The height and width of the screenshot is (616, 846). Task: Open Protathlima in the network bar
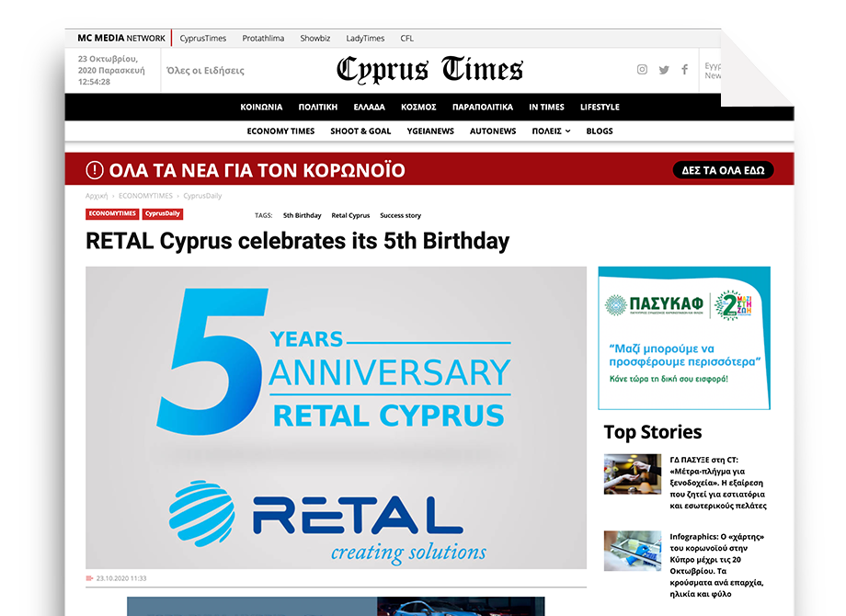pyautogui.click(x=263, y=39)
